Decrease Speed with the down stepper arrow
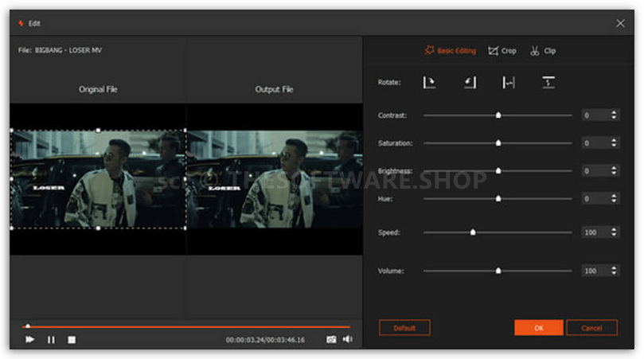This screenshot has width=644, height=359. coord(614,236)
